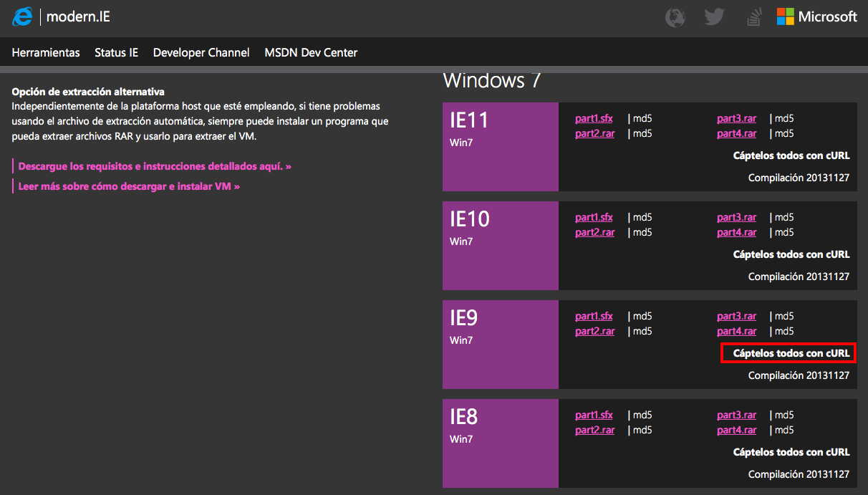The height and width of the screenshot is (495, 868).
Task: Click the Microsoft logo
Action: 817,16
